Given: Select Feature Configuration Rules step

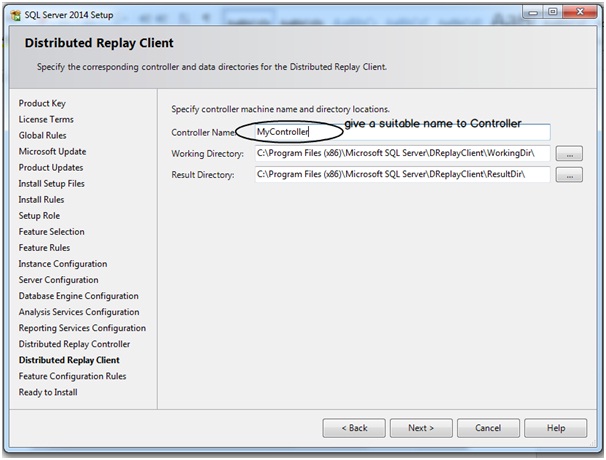Looking at the screenshot, I should pyautogui.click(x=72, y=376).
